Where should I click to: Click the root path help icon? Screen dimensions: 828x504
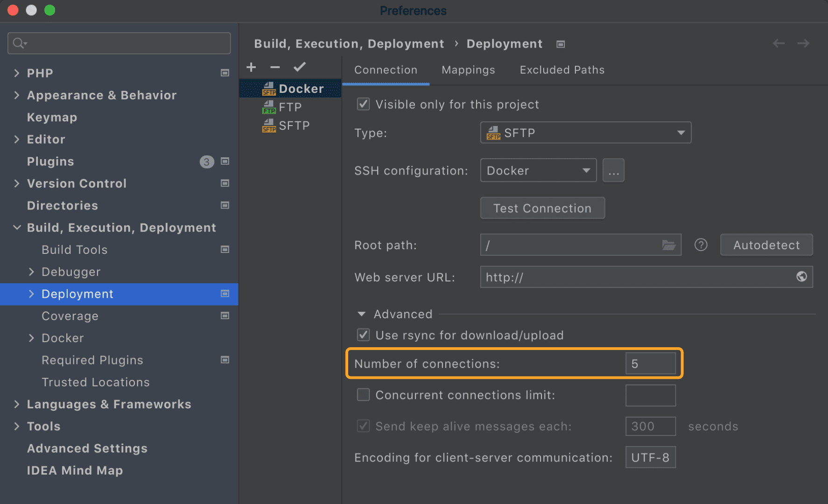(701, 245)
